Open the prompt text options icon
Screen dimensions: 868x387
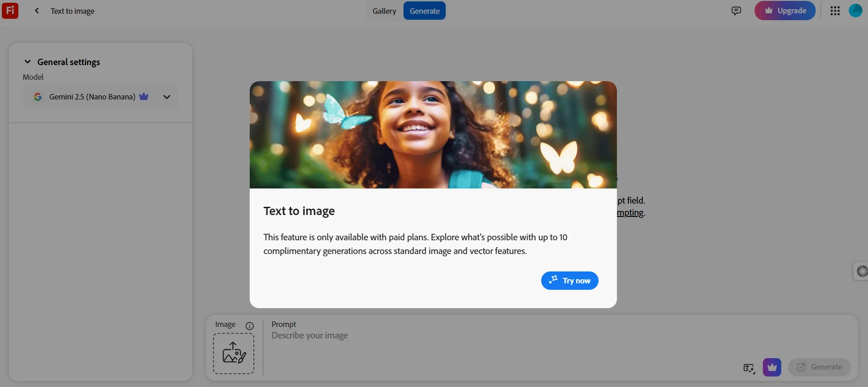pyautogui.click(x=749, y=368)
